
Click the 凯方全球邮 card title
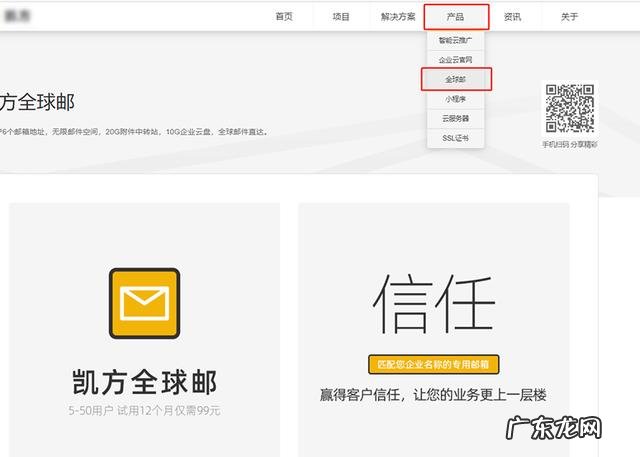[144, 382]
